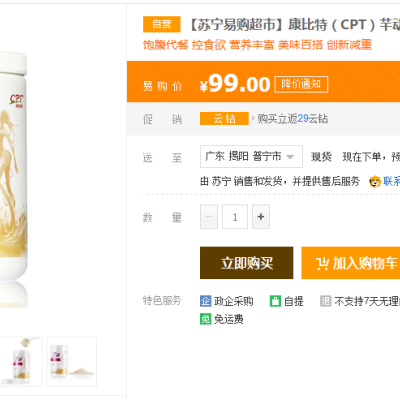
Task: Click the dropdown arrow next to 普宁市
Action: click(290, 157)
